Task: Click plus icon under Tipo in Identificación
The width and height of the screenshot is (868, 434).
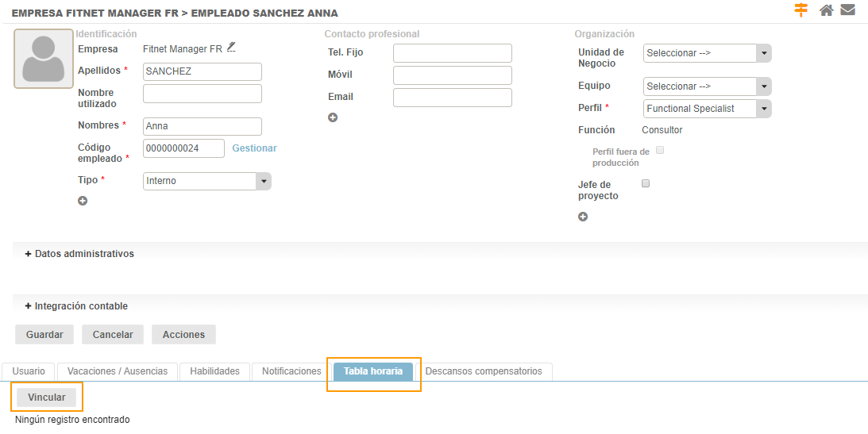Action: pyautogui.click(x=83, y=201)
